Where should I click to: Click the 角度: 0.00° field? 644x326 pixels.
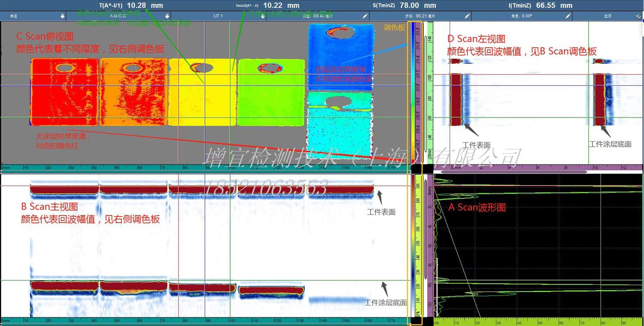tap(522, 16)
